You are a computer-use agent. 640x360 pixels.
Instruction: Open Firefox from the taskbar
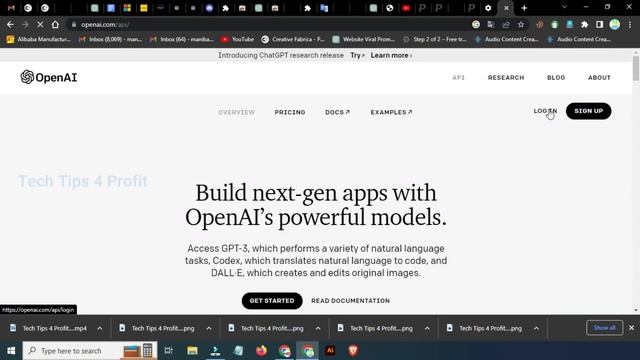point(261,351)
